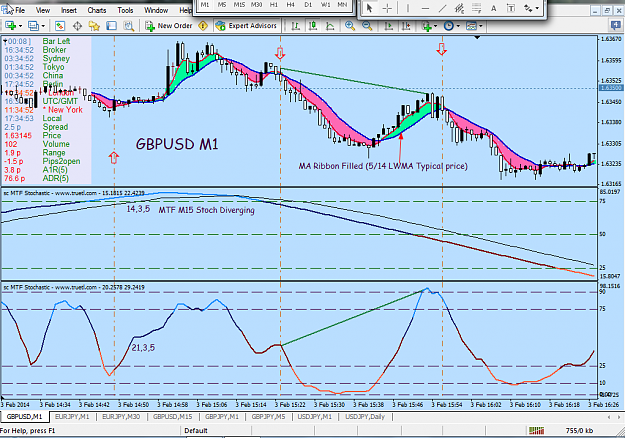The image size is (625, 438).
Task: Click the Indicators list plus icon
Action: (x=426, y=26)
